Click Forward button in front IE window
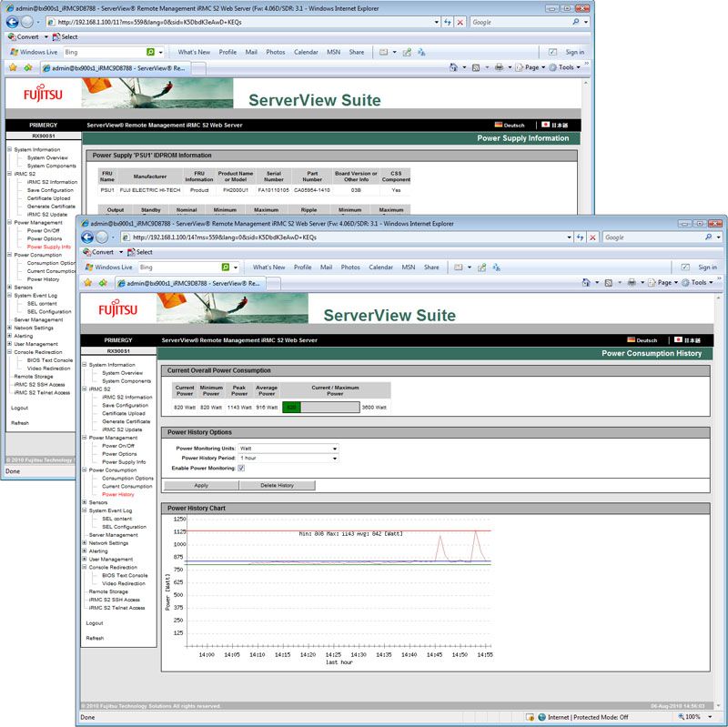The height and width of the screenshot is (727, 728). [x=102, y=237]
